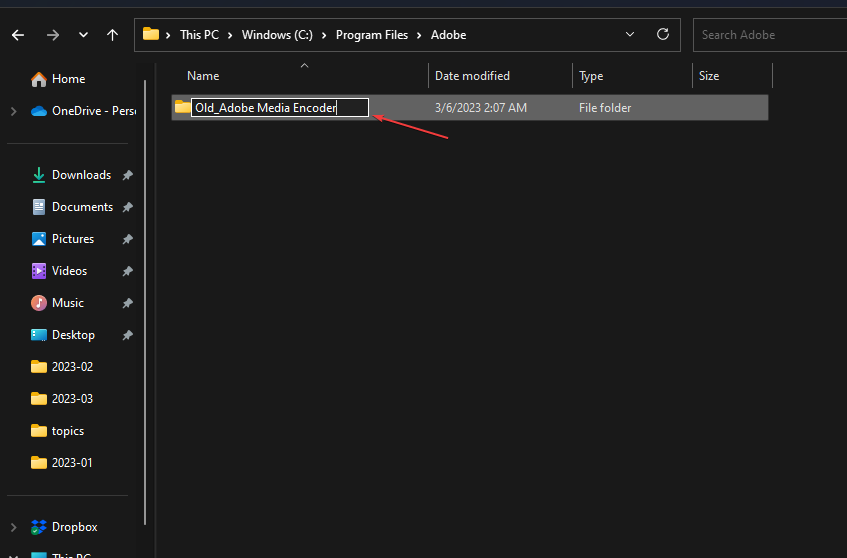Open address bar history dropdown
The image size is (847, 558).
tap(630, 34)
